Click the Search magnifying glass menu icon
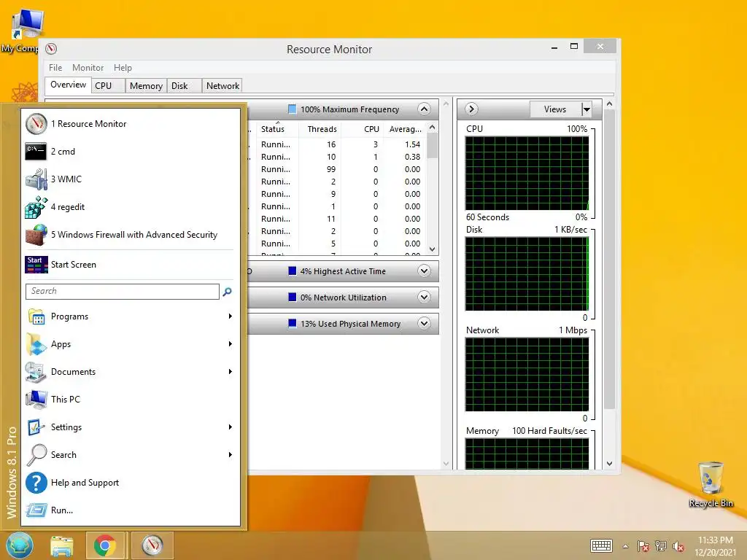This screenshot has width=747, height=560. 36,455
